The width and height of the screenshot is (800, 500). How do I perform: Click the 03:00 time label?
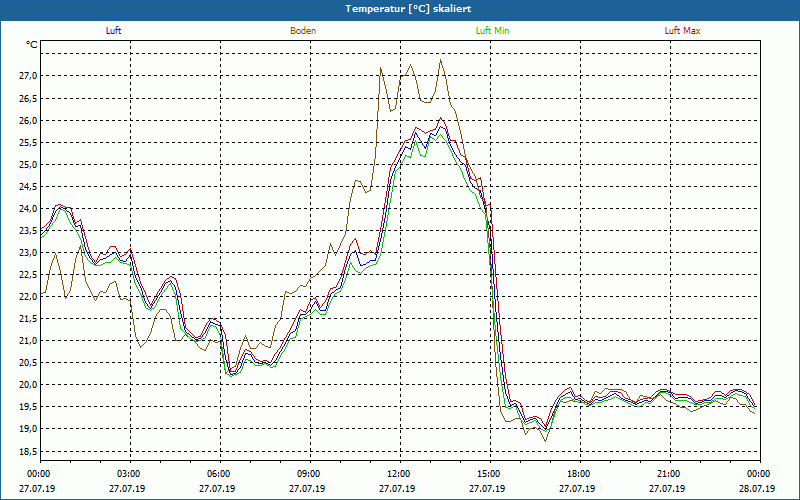[131, 474]
